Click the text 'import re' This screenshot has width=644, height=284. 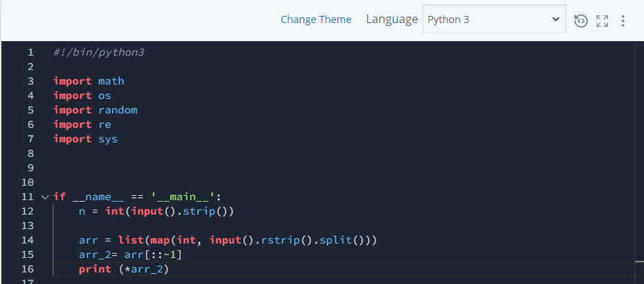pos(82,124)
